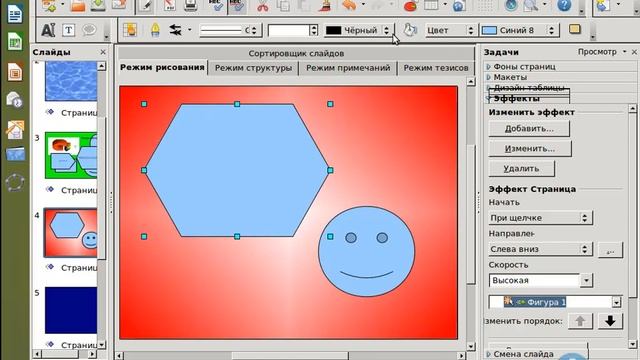Select Фигура 1 in effects list
Viewport: 640px width, 360px height.
pyautogui.click(x=535, y=302)
